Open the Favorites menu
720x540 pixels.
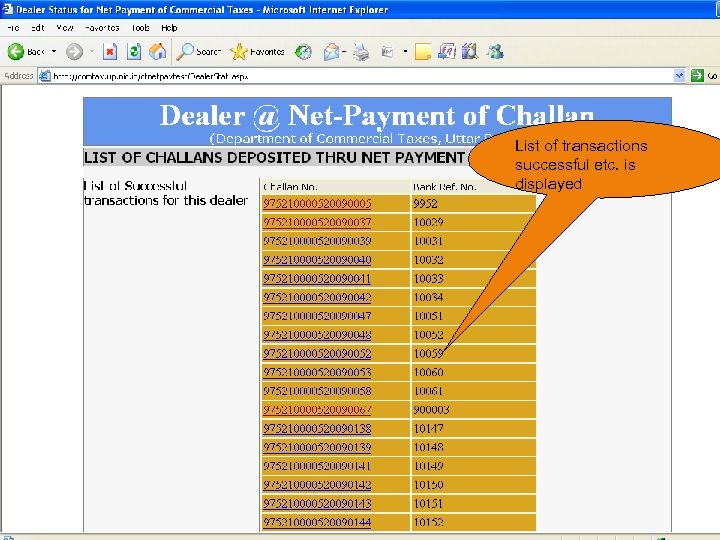[102, 28]
